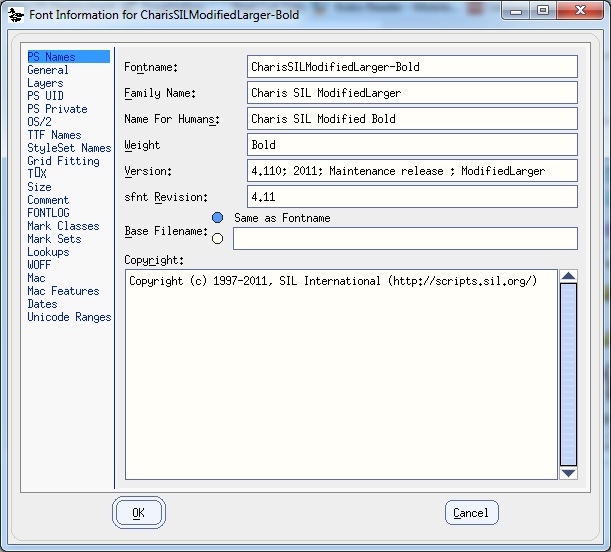Open the Unicode Ranges section
Image resolution: width=611 pixels, height=552 pixels.
coord(69,317)
